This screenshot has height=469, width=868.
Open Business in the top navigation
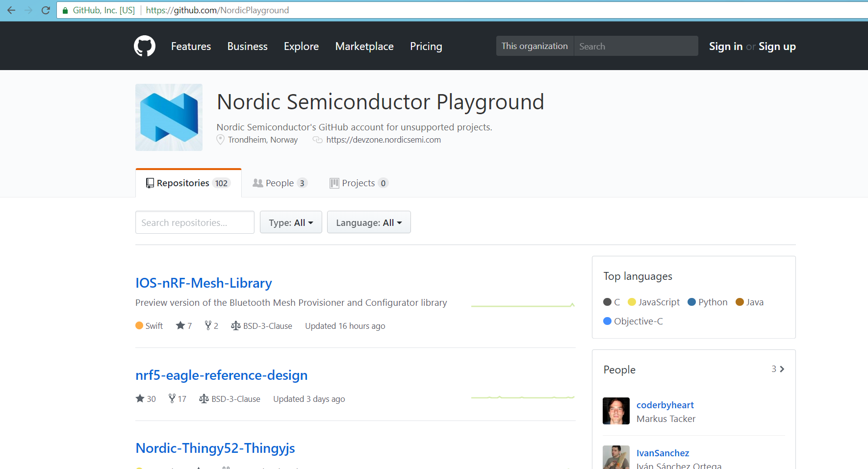248,46
